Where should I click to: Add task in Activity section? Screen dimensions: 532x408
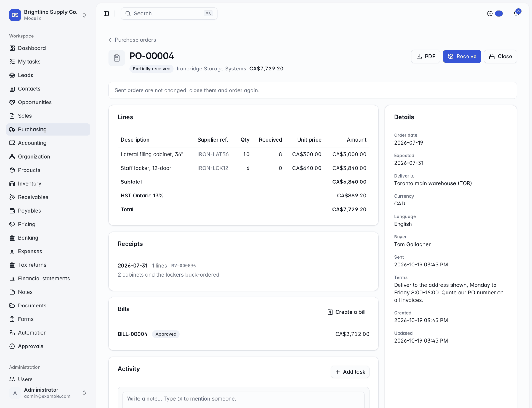pos(350,372)
